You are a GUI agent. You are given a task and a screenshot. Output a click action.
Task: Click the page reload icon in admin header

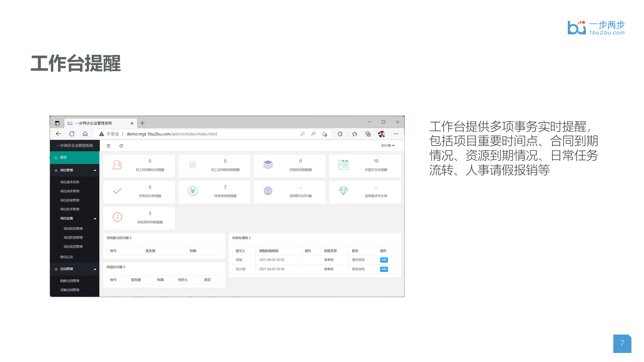click(121, 146)
